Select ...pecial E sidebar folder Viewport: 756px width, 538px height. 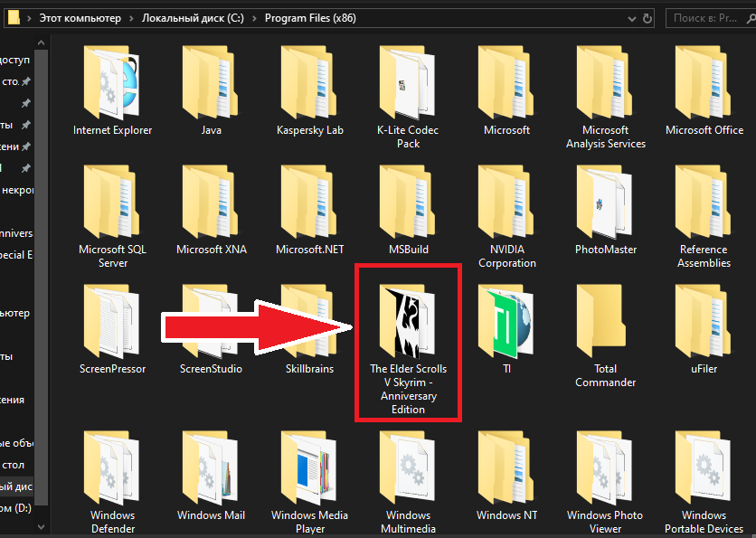[16, 255]
